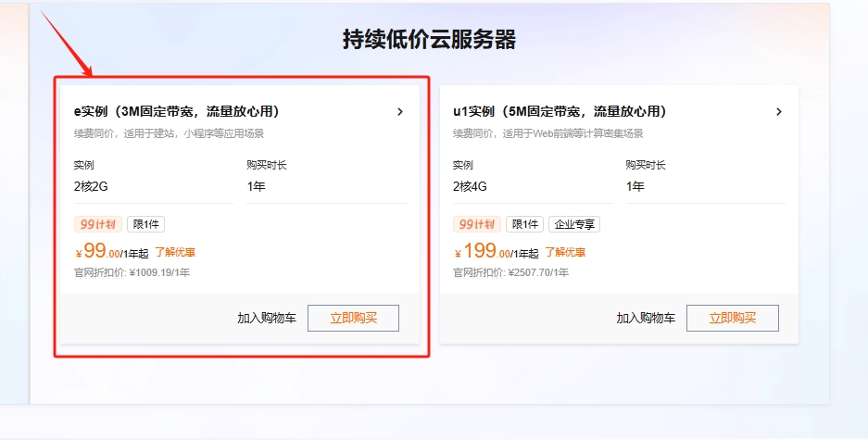Click the 持续低价云服务器 heading

pos(430,39)
